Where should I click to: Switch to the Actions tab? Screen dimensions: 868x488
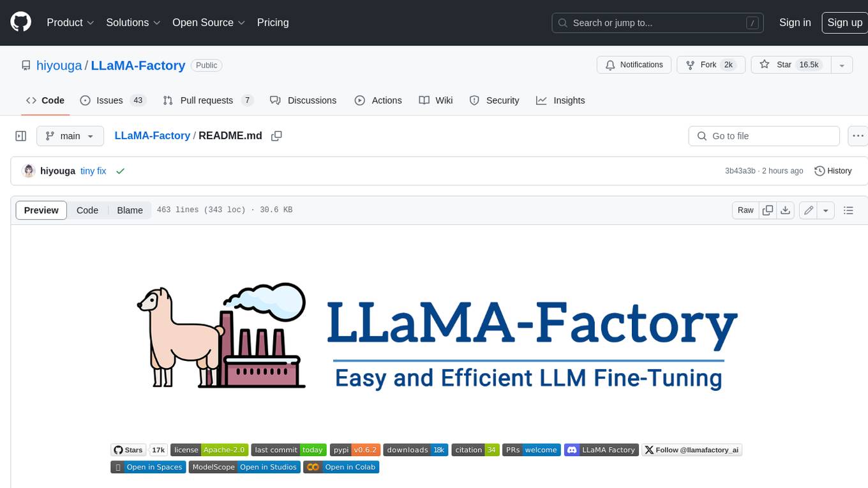click(378, 100)
